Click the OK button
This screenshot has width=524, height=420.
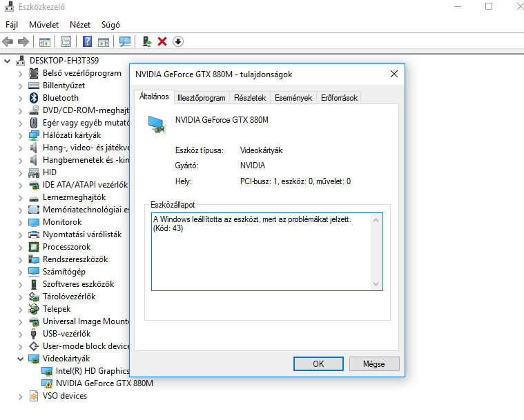(x=318, y=364)
